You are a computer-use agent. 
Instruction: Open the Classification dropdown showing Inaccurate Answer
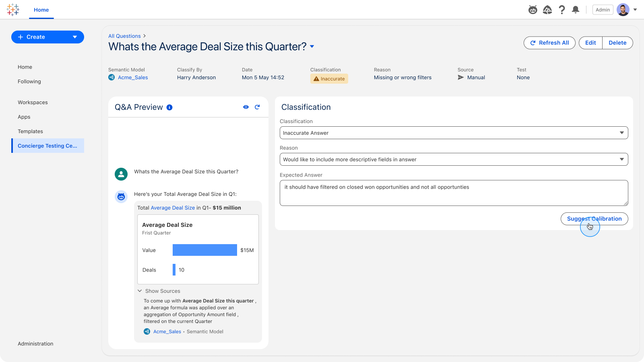[x=454, y=133]
